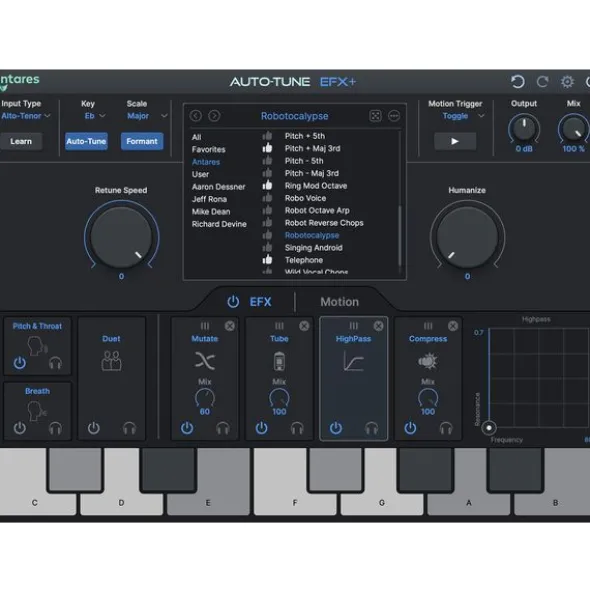Open the Key Eb dropdown

tap(95, 116)
